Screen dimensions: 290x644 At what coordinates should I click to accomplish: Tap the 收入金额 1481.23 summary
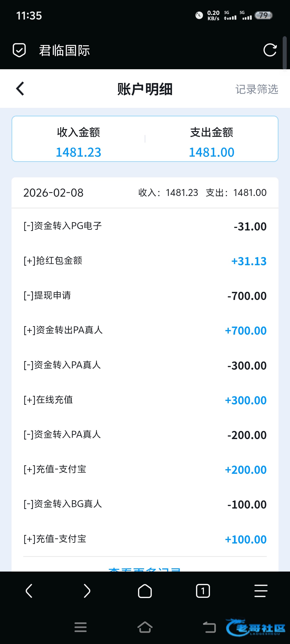pos(78,142)
